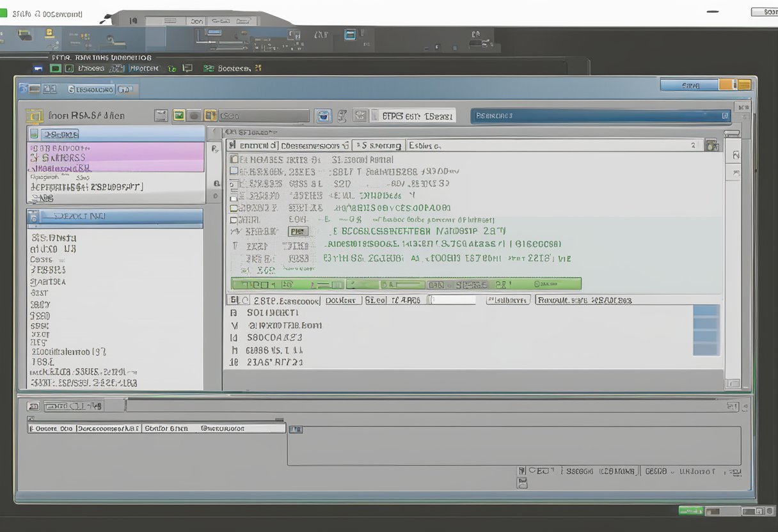Viewport: 778px width, 532px height.
Task: Click the white input field below the green bar
Action: [x=453, y=300]
